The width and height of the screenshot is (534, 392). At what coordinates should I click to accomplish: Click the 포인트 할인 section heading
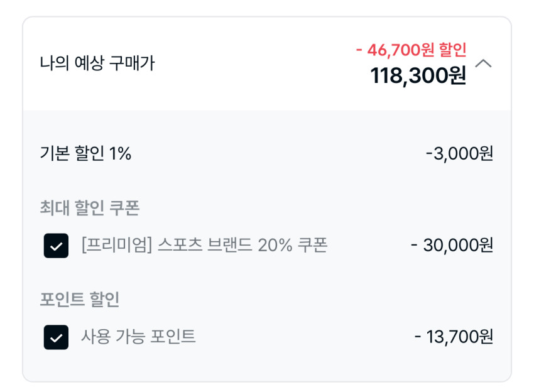(79, 300)
